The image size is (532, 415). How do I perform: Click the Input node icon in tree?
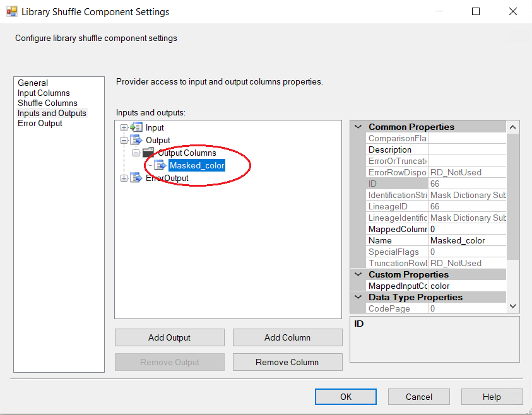(136, 127)
